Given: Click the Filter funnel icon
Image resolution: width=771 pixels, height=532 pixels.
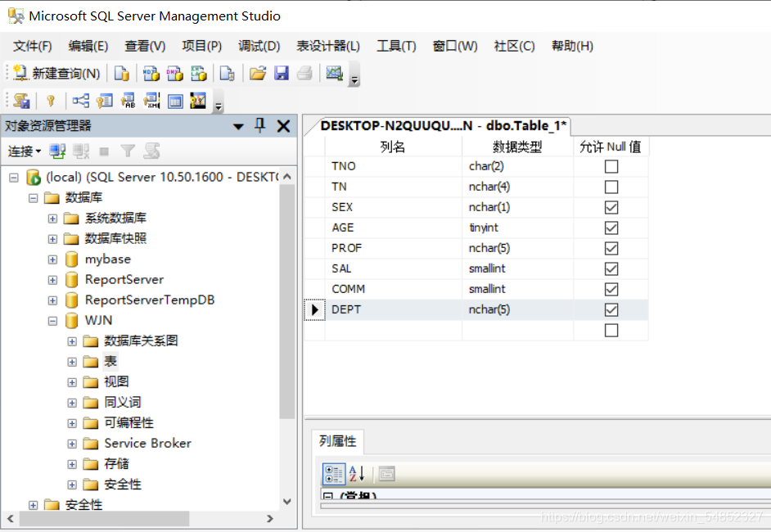Looking at the screenshot, I should tap(128, 151).
